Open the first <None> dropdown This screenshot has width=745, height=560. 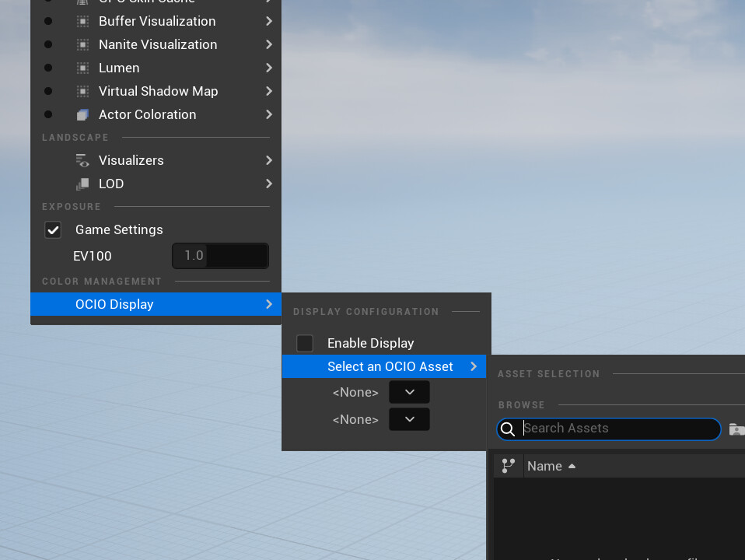point(409,392)
